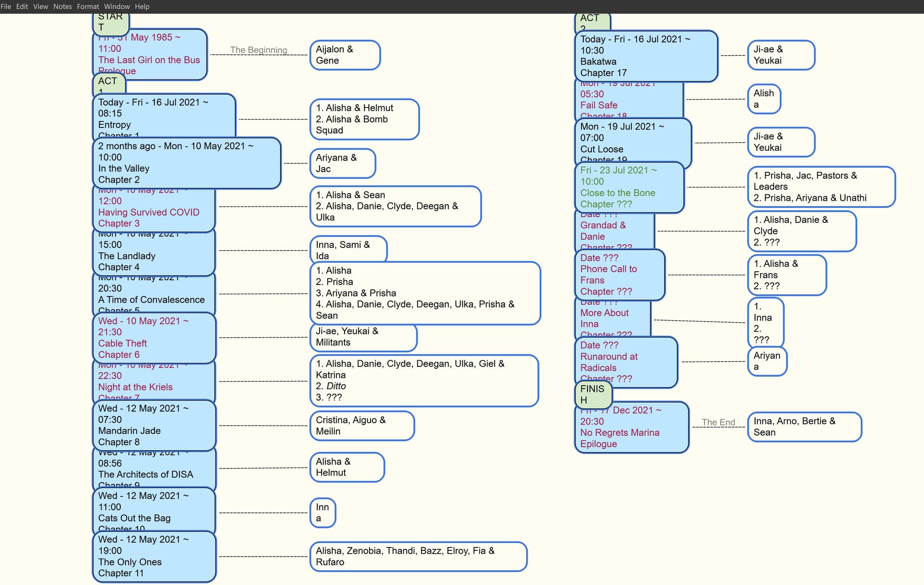Click Alisha note beside Fail Safe
Image resolution: width=924 pixels, height=585 pixels.
pyautogui.click(x=764, y=99)
